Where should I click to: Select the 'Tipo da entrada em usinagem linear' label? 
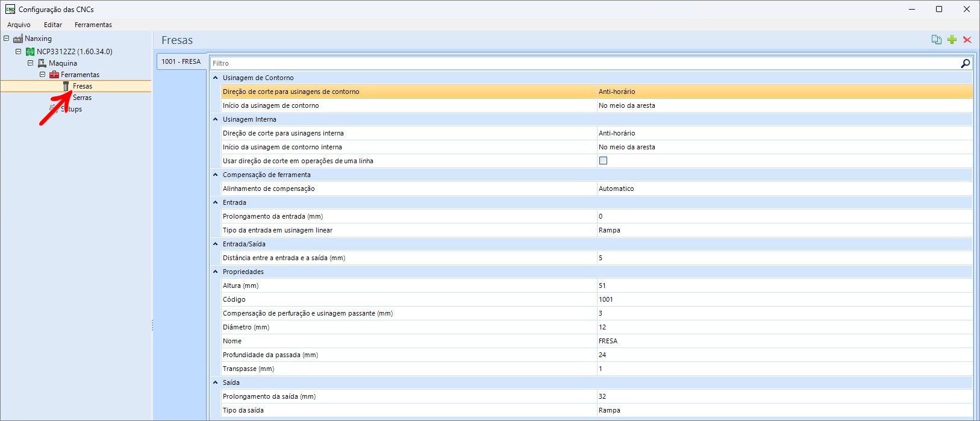click(278, 230)
